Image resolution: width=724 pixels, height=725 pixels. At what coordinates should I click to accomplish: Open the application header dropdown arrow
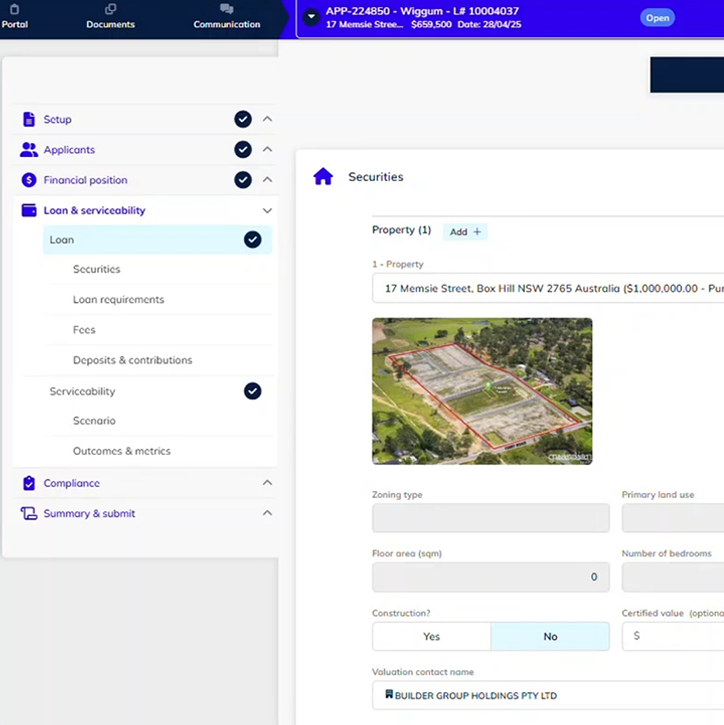pyautogui.click(x=311, y=17)
